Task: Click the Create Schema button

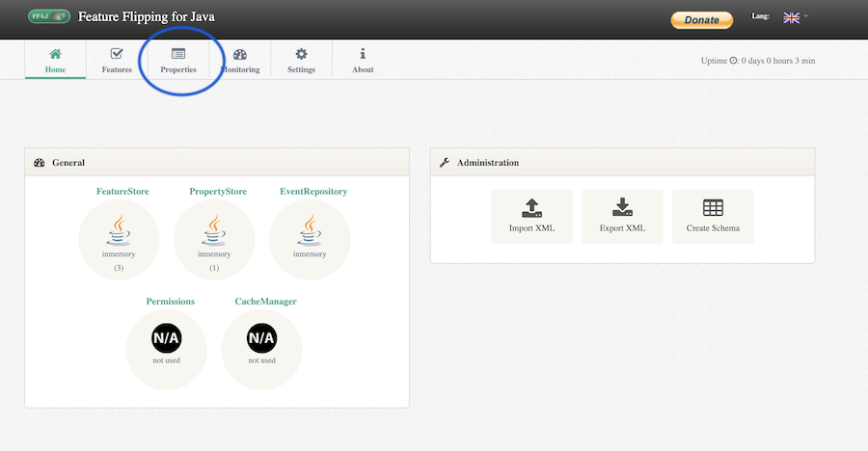Action: pos(713,216)
